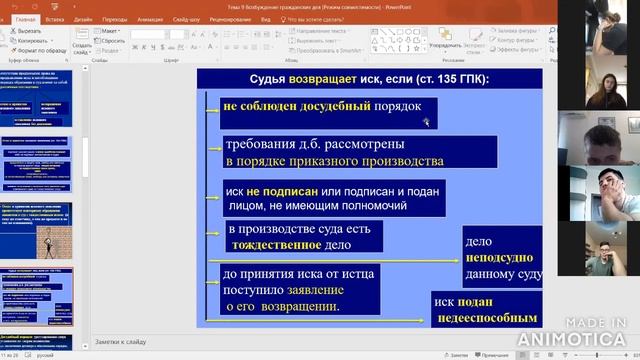Image resolution: width=640 pixels, height=360 pixels.
Task: Open the Макет (Layout) dropdown
Action: point(107,31)
